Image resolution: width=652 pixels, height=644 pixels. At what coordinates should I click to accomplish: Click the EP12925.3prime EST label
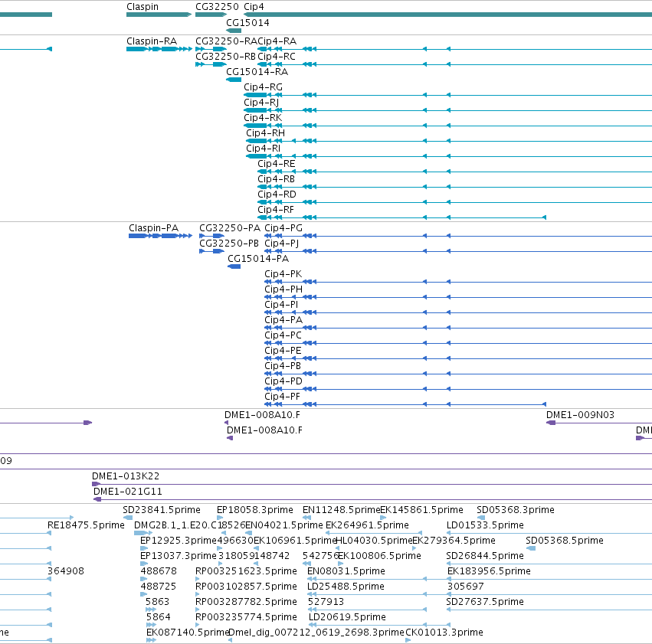(179, 541)
